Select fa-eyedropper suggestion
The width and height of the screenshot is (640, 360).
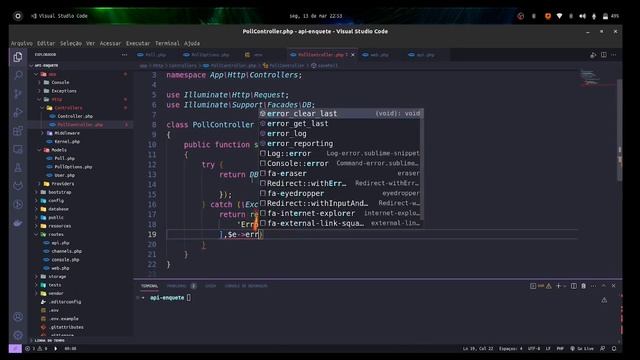coord(340,193)
